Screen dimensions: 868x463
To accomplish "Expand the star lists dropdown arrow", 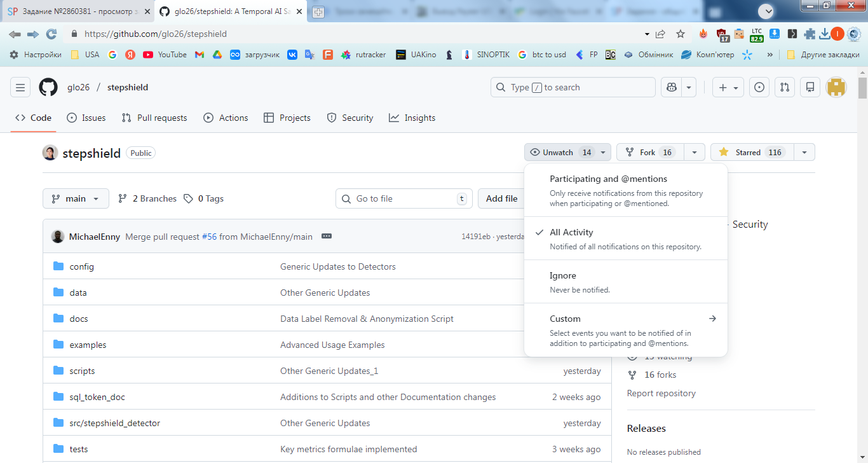I will [x=804, y=152].
